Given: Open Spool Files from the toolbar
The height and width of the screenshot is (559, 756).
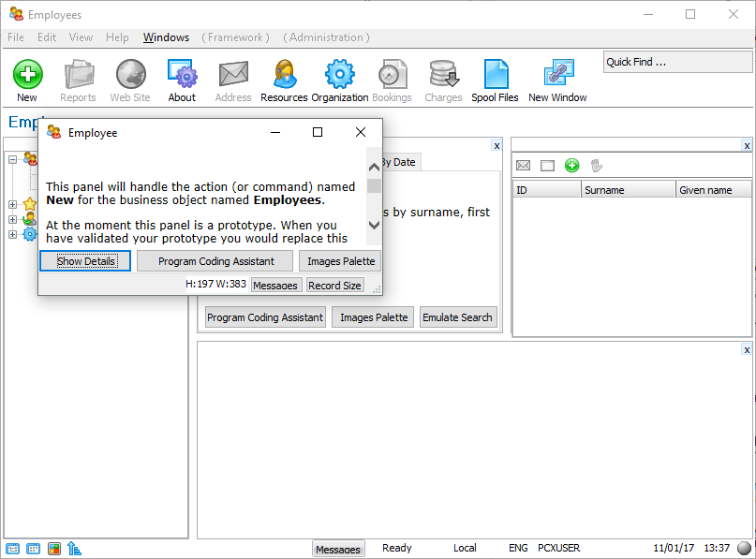Looking at the screenshot, I should [496, 74].
